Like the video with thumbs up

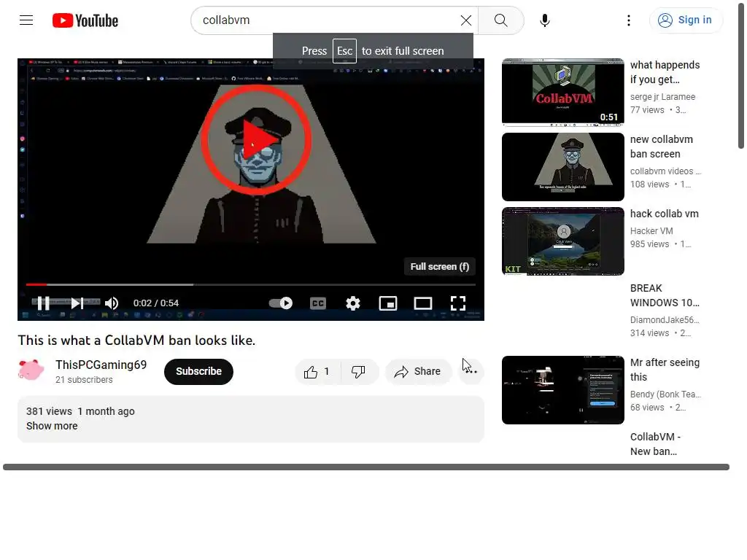pyautogui.click(x=318, y=371)
